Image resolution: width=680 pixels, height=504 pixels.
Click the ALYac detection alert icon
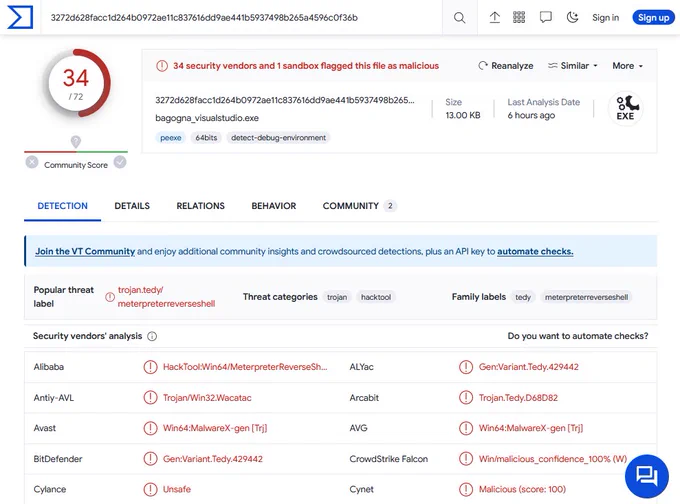click(466, 367)
